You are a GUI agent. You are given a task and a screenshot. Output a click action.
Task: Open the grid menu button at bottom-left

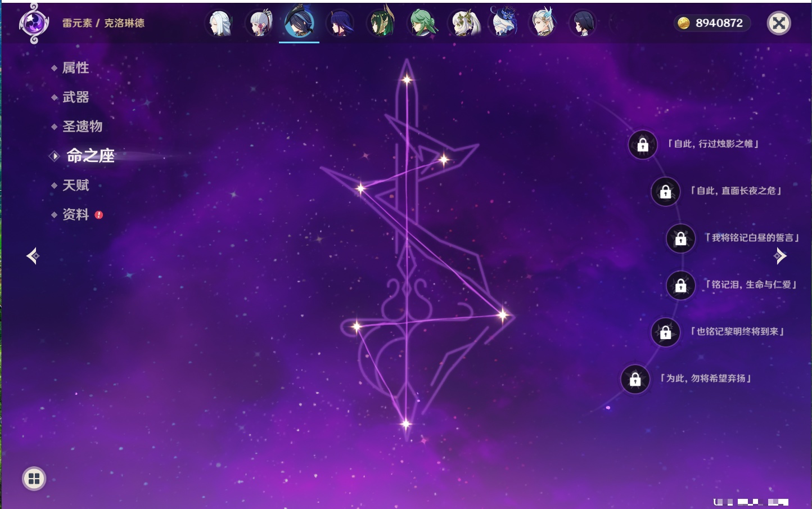(x=34, y=479)
